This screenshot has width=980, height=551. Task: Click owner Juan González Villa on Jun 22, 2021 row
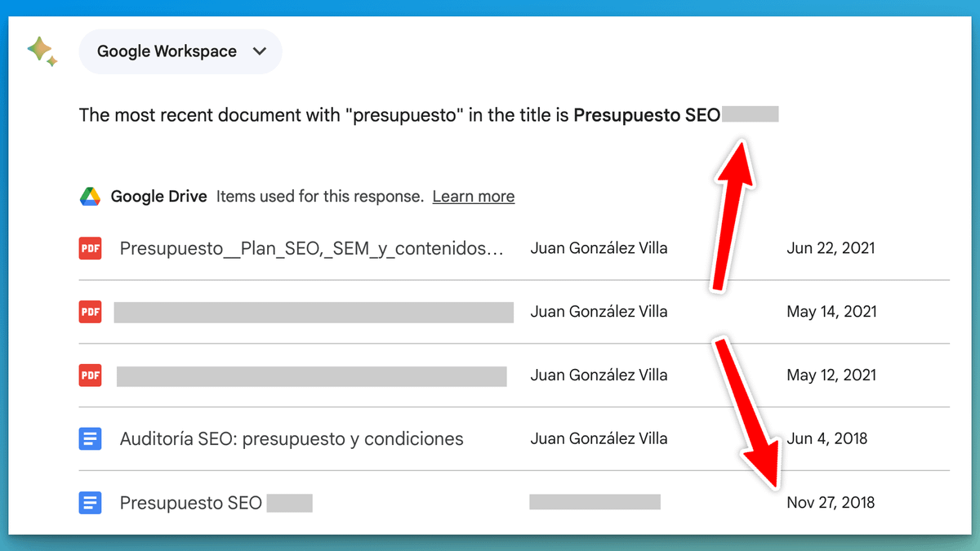click(599, 248)
